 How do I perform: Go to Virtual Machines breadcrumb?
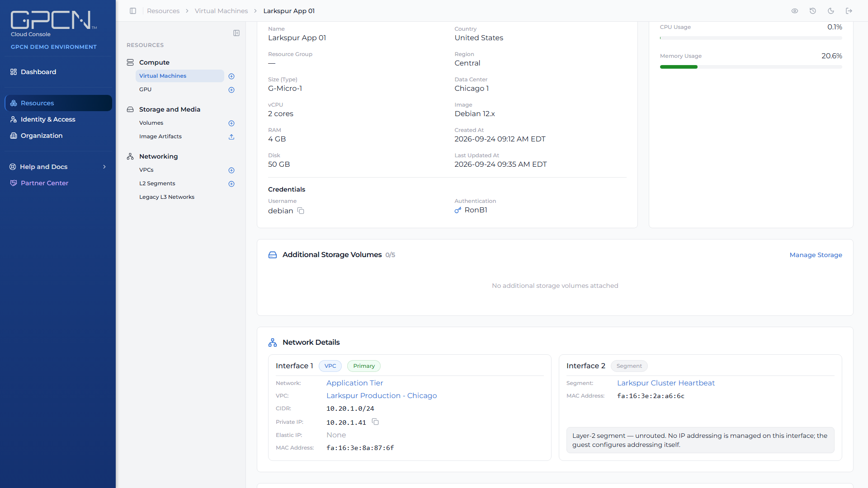point(221,11)
